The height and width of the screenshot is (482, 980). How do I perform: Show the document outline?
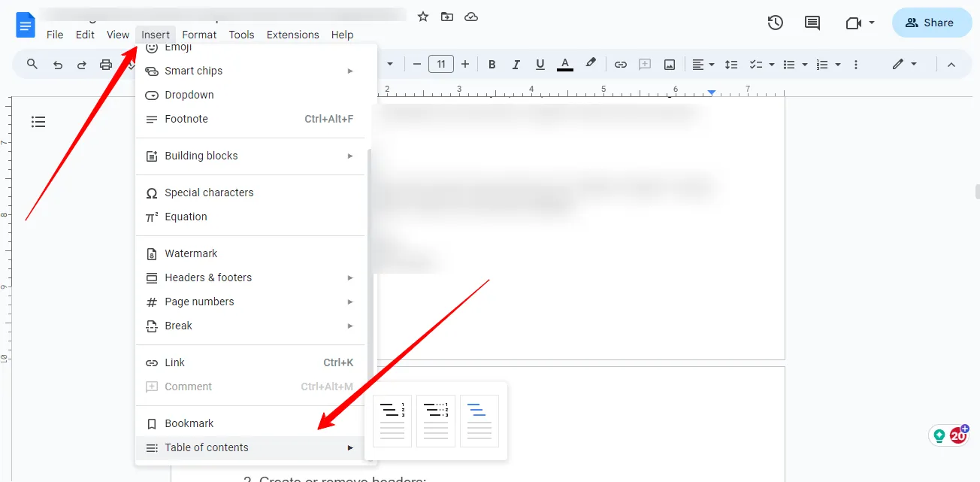(x=38, y=121)
